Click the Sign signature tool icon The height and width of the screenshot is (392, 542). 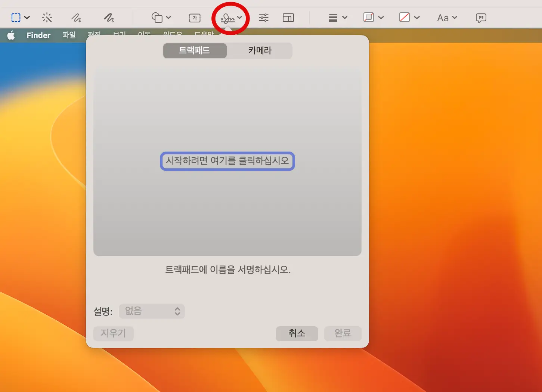pos(227,18)
